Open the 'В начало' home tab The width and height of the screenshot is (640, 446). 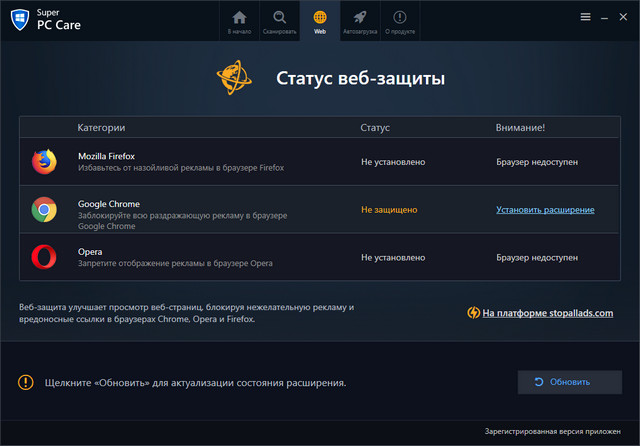(x=239, y=21)
